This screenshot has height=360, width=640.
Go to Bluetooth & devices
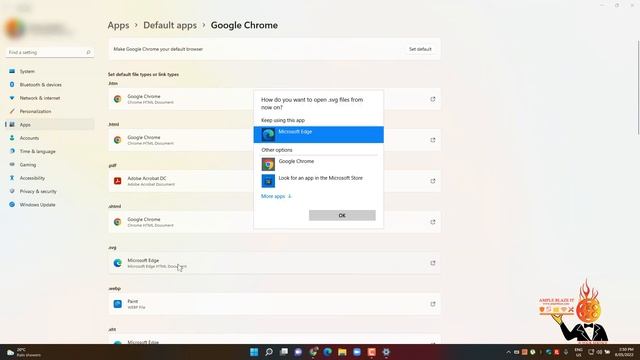(x=49, y=84)
